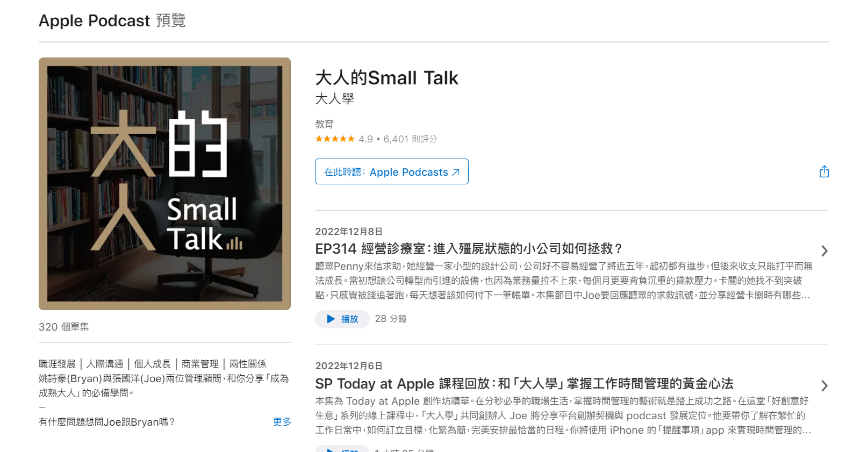Open Listen in Apple Podcasts button
The image size is (868, 452).
392,171
